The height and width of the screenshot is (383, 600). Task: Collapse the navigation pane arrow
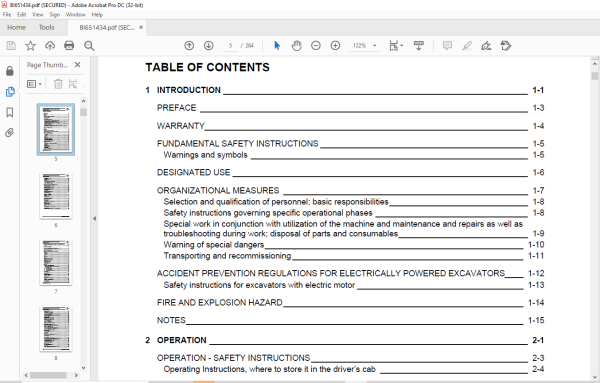(94, 218)
